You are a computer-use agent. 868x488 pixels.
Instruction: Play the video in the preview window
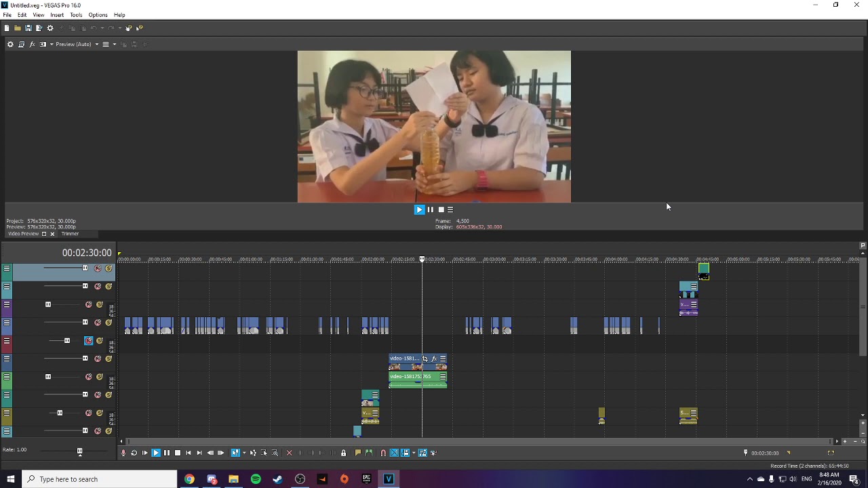[x=419, y=209]
